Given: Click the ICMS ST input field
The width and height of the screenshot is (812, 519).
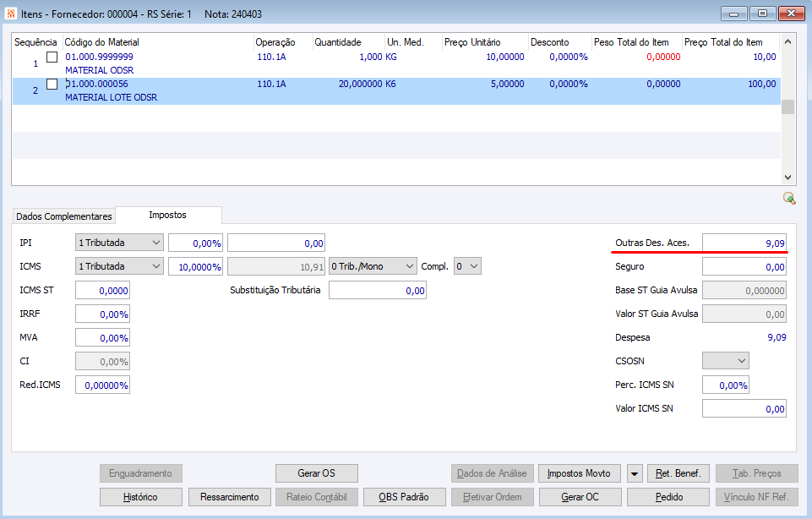Looking at the screenshot, I should [x=102, y=291].
